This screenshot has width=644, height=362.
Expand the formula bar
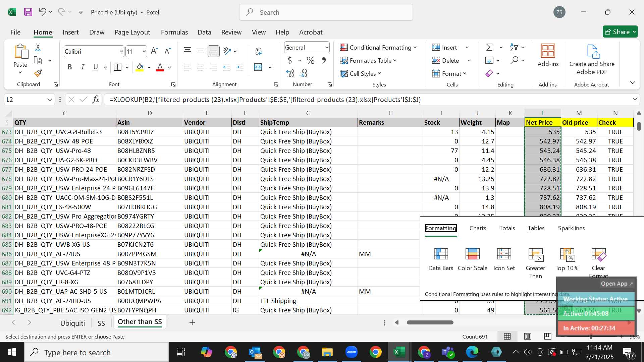(x=635, y=99)
